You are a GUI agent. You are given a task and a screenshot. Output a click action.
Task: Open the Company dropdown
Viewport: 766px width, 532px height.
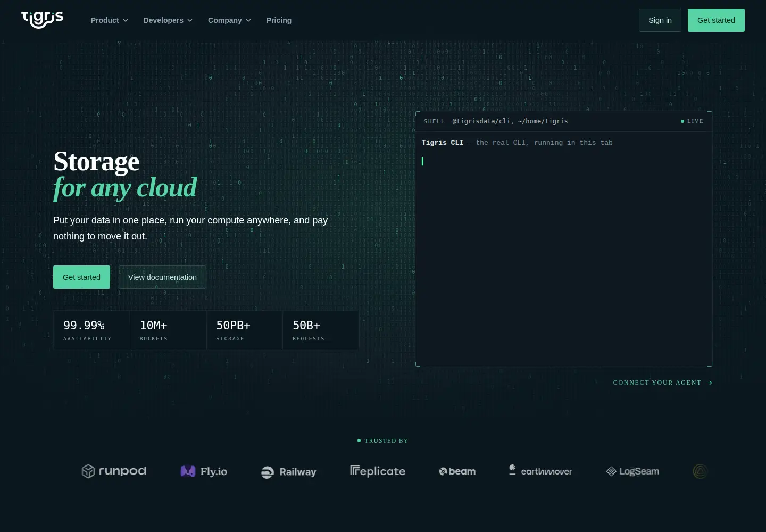229,20
